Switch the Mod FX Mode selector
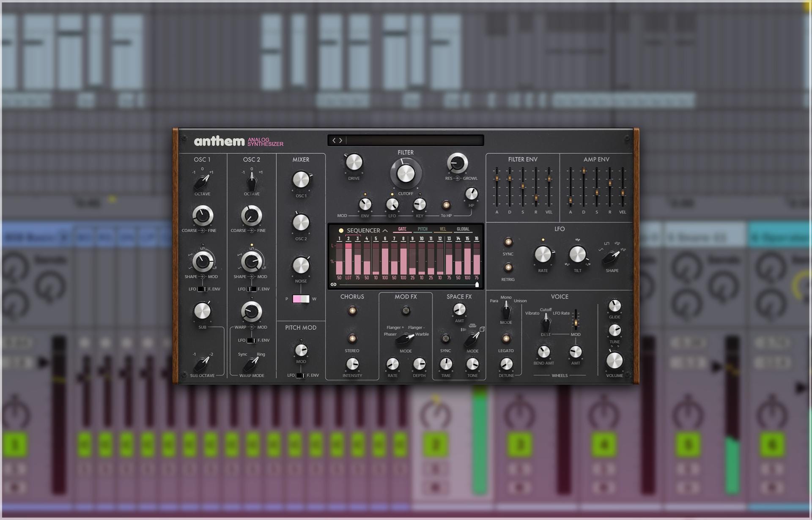This screenshot has height=520, width=812. click(405, 339)
